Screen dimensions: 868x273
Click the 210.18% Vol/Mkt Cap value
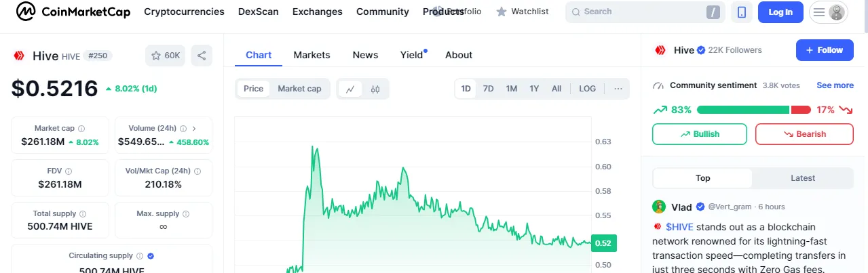(x=164, y=184)
